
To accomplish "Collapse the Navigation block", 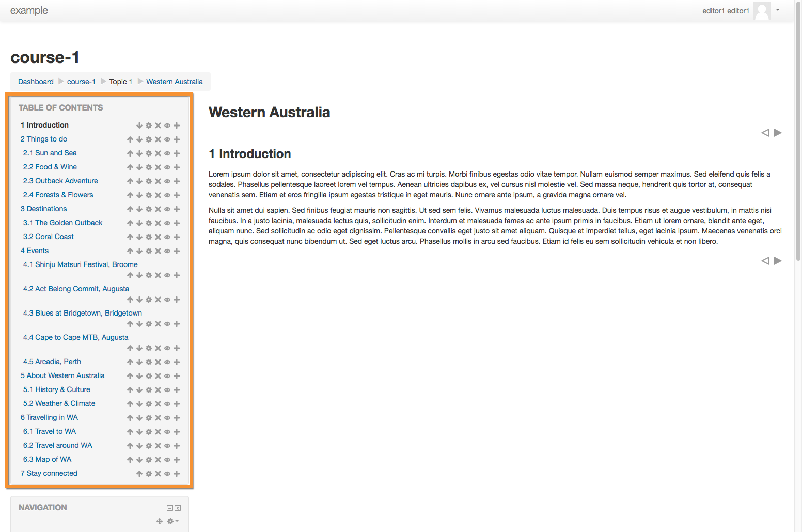I will (170, 508).
